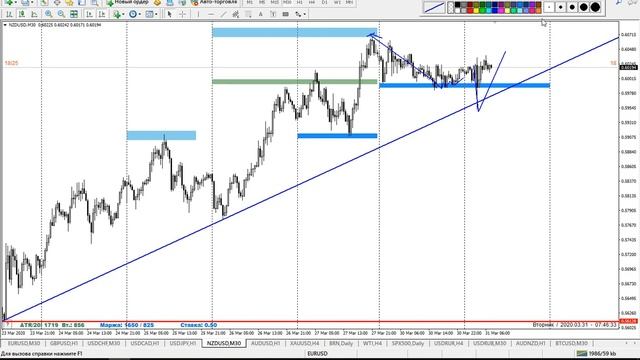Select the equidistant channel tool
The height and width of the screenshot is (360, 640).
[236, 14]
